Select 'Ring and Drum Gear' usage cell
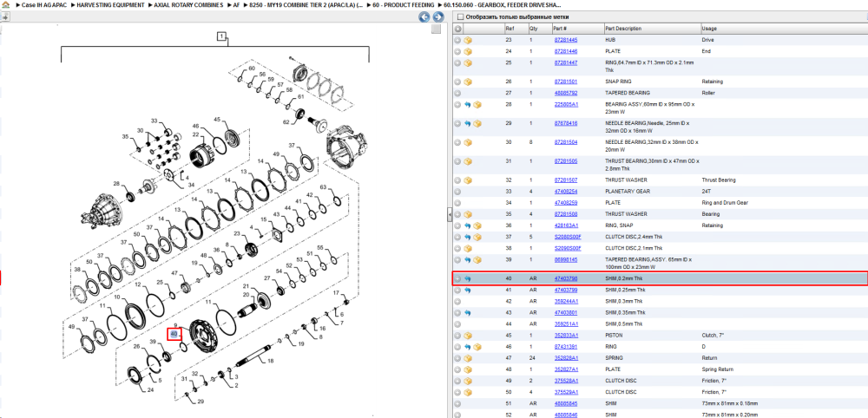 (725, 203)
